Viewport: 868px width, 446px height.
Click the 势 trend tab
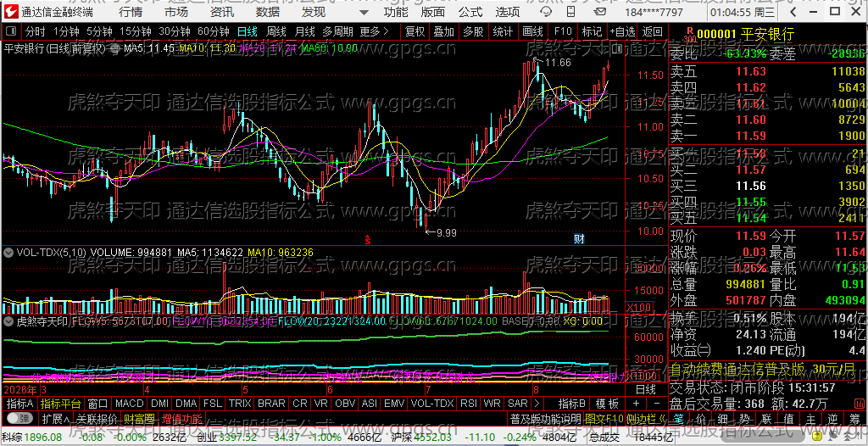click(x=743, y=418)
